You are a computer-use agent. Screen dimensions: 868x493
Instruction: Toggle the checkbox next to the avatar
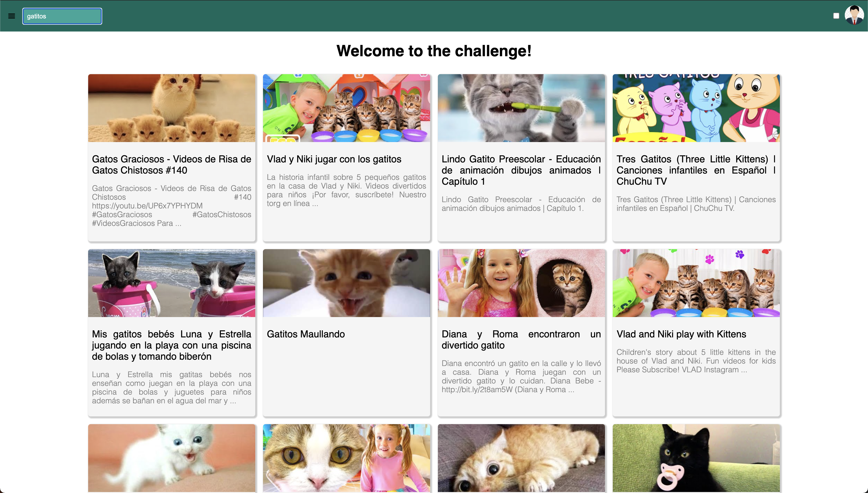836,16
